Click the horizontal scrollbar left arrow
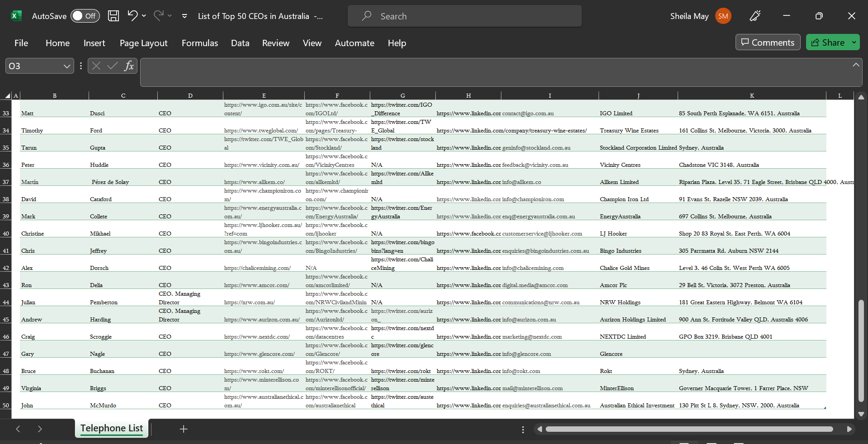Viewport: 868px width, 444px height. click(539, 429)
